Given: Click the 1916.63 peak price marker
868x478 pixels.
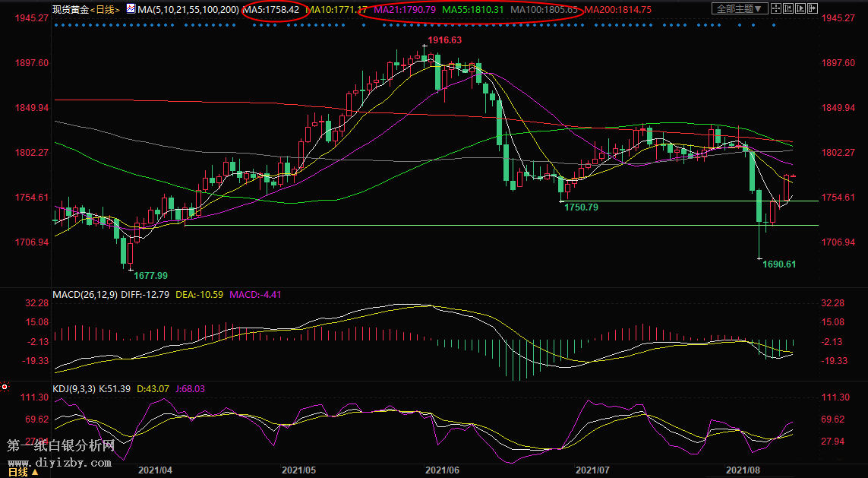Looking at the screenshot, I should (x=444, y=40).
